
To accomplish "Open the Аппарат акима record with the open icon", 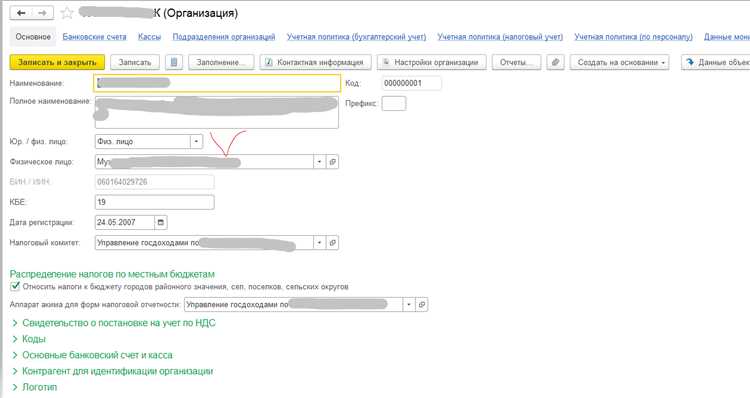I will [421, 304].
